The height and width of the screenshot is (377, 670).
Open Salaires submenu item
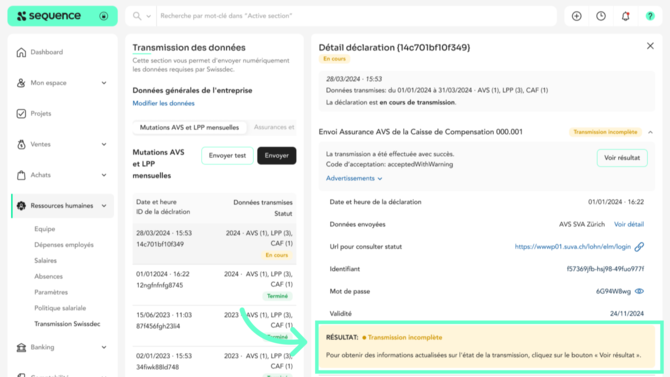coord(45,261)
